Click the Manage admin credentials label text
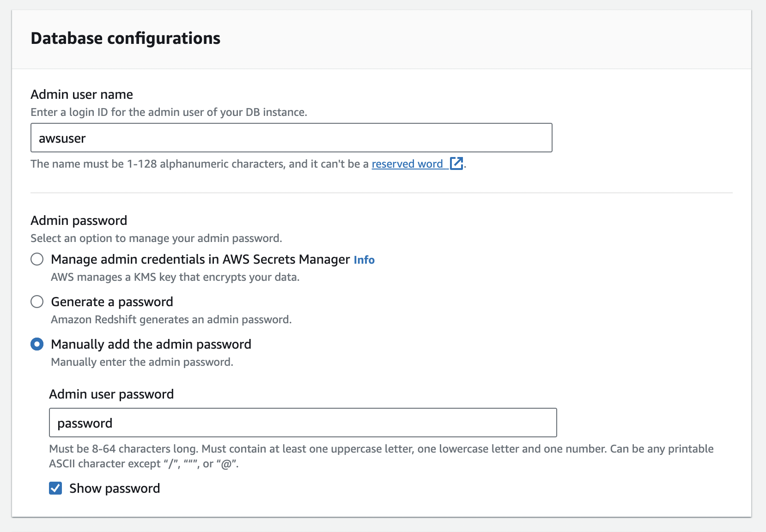Image resolution: width=766 pixels, height=532 pixels. pos(200,259)
